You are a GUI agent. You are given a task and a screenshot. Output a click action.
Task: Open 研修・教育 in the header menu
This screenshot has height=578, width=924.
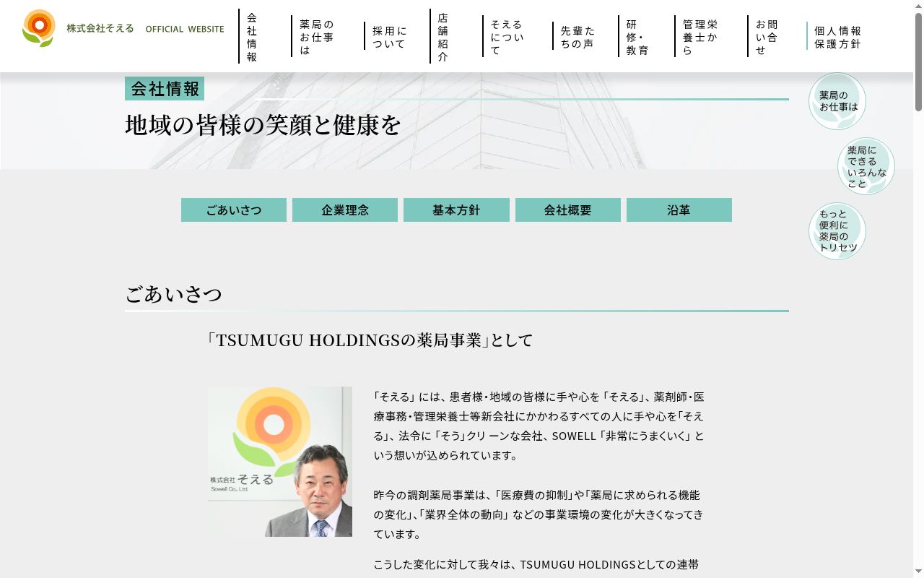637,36
